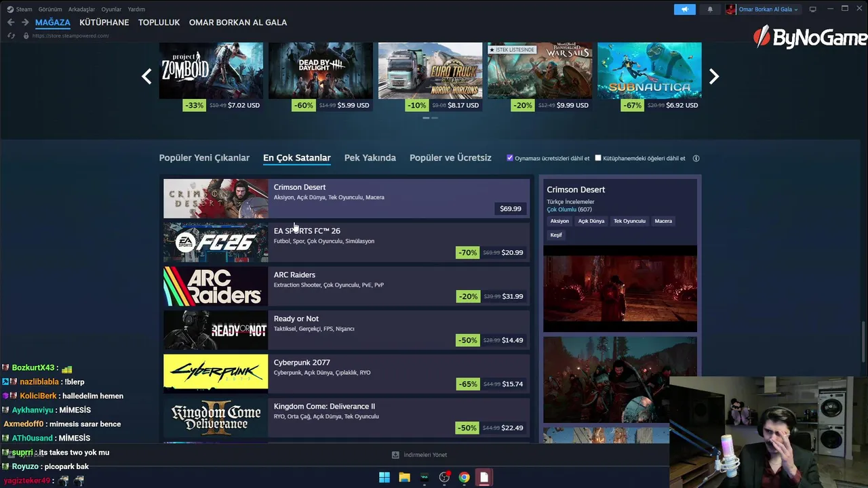The width and height of the screenshot is (868, 488).
Task: Toggle 'Oynaması ücretsizleri dâhil et' checkbox
Action: [x=510, y=158]
